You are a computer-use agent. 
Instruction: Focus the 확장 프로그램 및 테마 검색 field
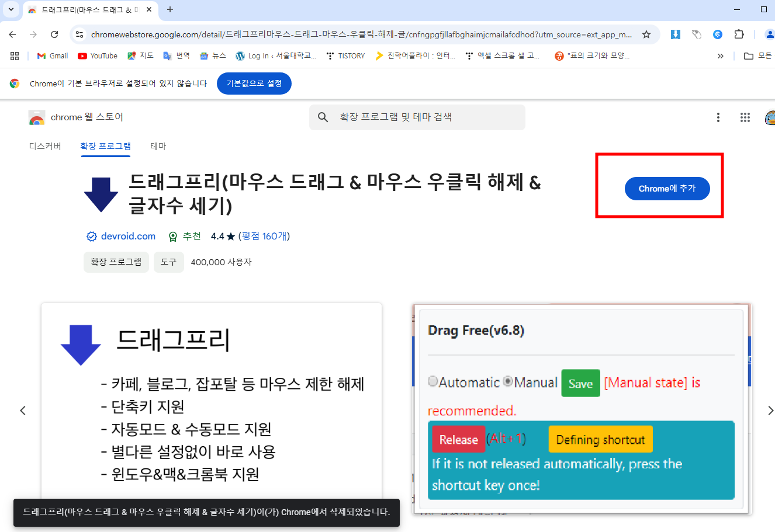[x=417, y=117]
